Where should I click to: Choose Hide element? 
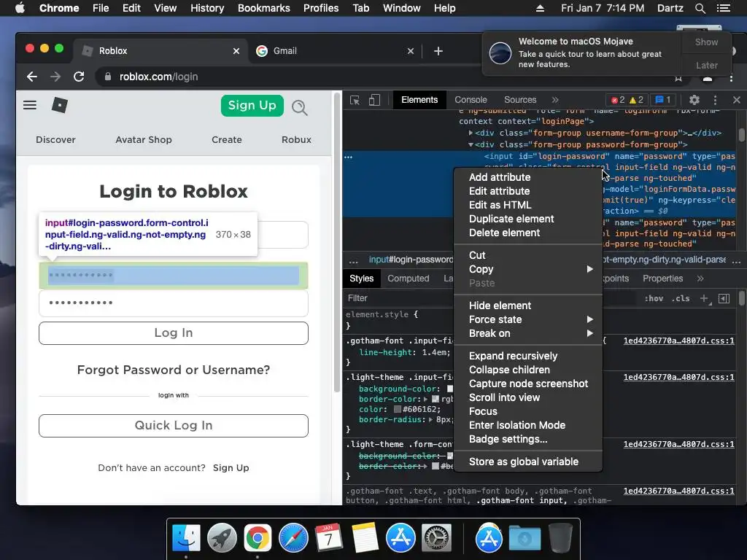[x=528, y=306]
